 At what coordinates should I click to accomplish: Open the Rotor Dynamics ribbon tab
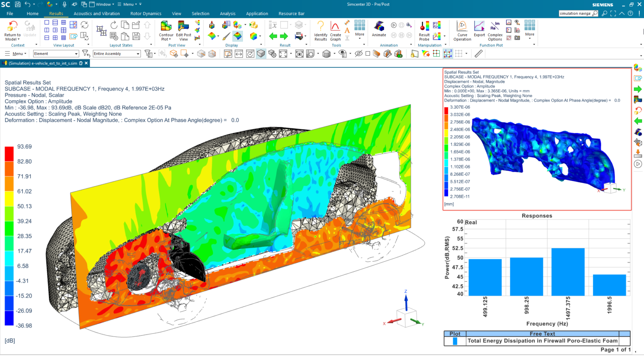click(x=145, y=13)
